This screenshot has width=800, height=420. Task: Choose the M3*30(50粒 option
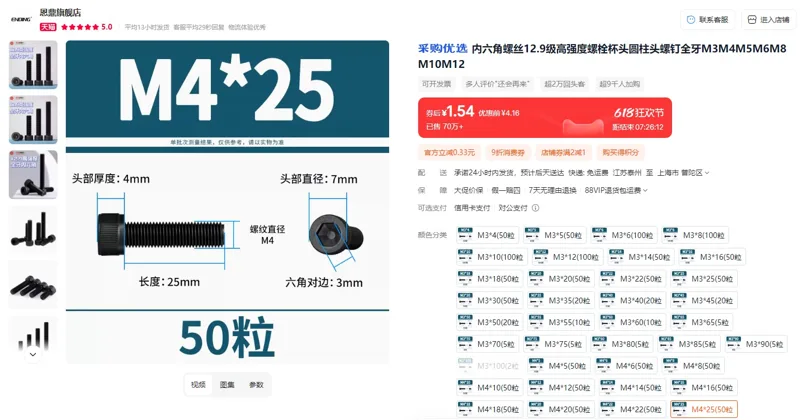point(490,300)
